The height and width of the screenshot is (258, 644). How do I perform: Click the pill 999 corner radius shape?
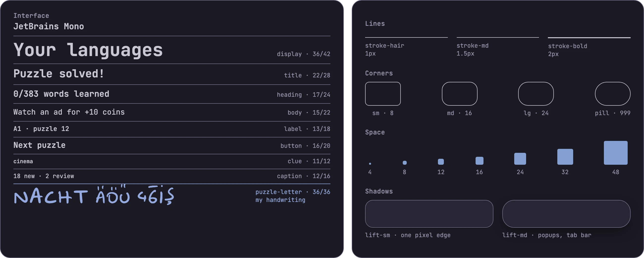click(x=613, y=94)
